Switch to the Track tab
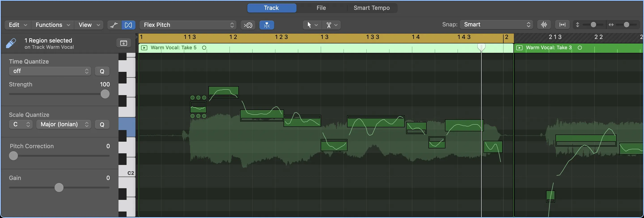The image size is (644, 218). point(271,8)
